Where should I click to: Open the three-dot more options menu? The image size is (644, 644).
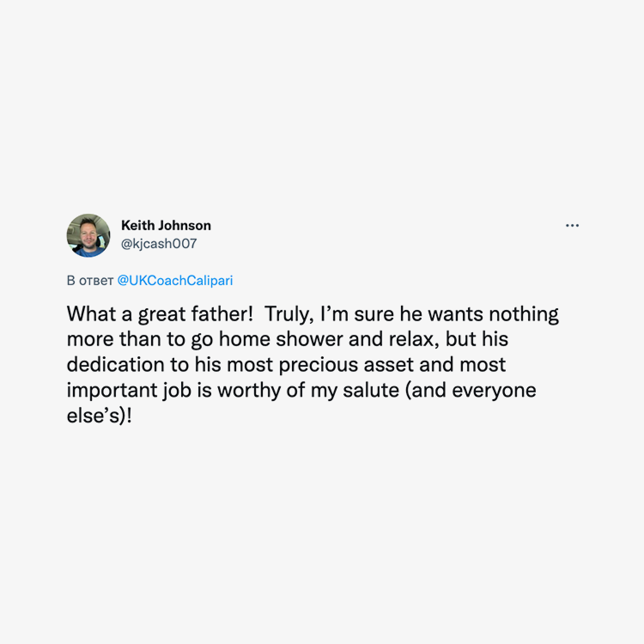point(572,225)
